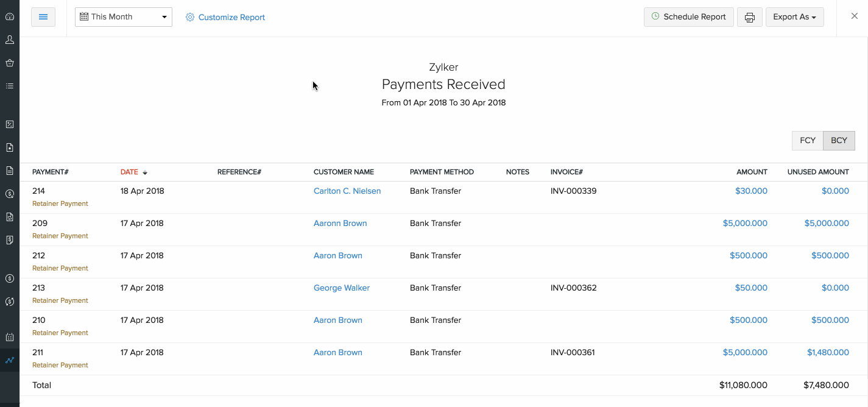Open the items basket icon in sidebar

[x=10, y=63]
